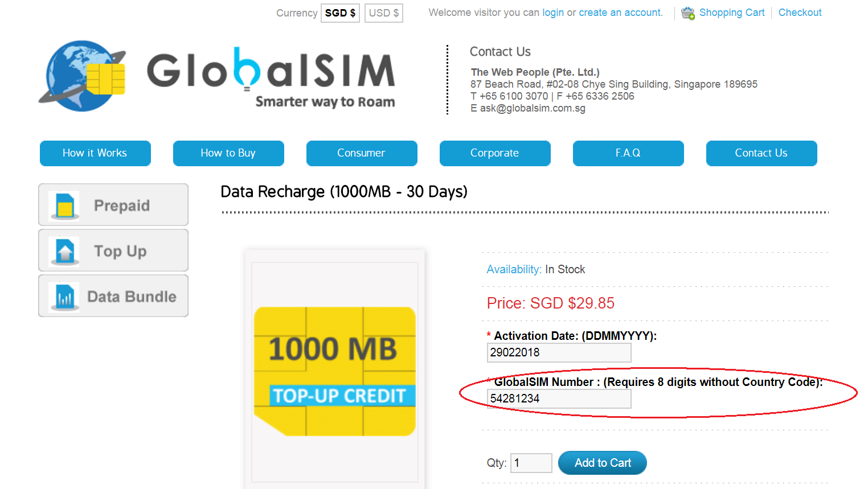Add the data recharge to cart
The width and height of the screenshot is (868, 489).
603,463
